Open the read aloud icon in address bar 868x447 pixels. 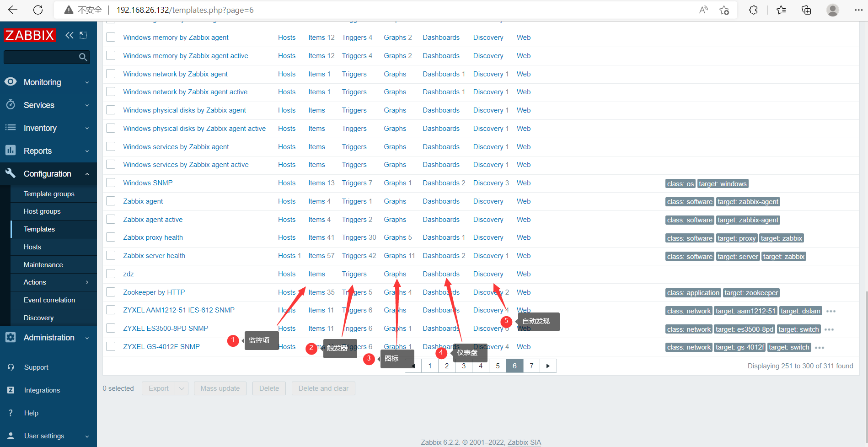(x=703, y=10)
